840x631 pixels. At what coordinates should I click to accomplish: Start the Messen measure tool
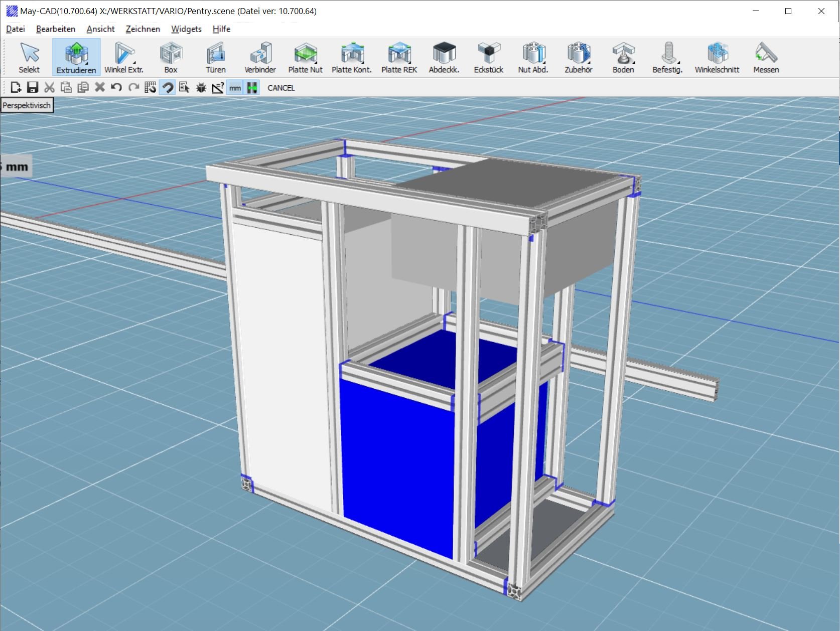click(x=766, y=58)
